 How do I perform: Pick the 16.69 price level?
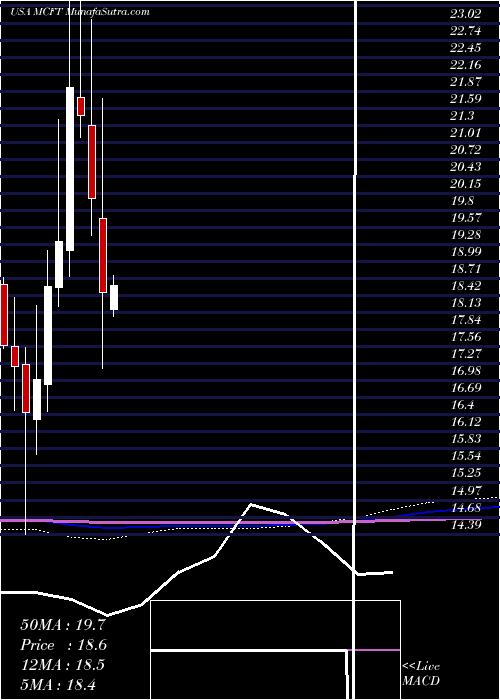466,388
